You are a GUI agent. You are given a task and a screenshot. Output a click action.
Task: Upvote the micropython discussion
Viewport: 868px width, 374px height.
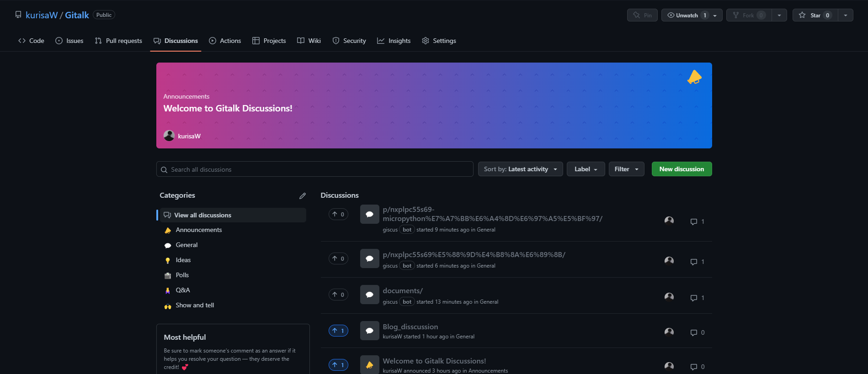click(338, 214)
